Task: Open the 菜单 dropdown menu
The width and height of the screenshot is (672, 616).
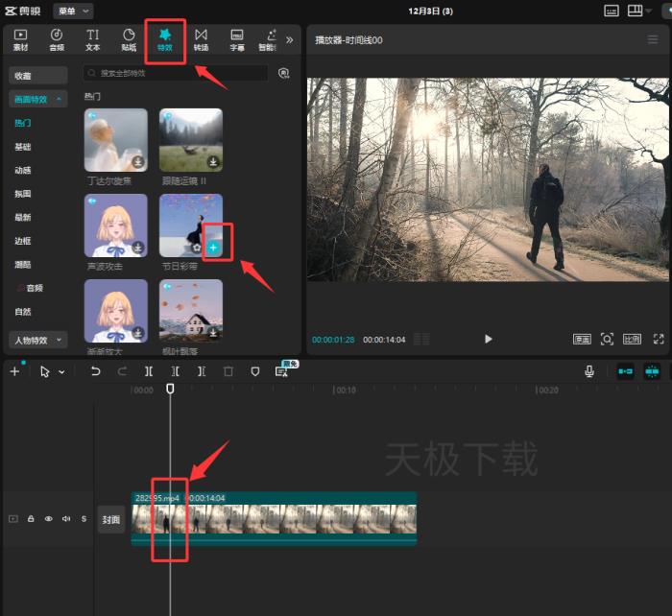Action: 73,11
